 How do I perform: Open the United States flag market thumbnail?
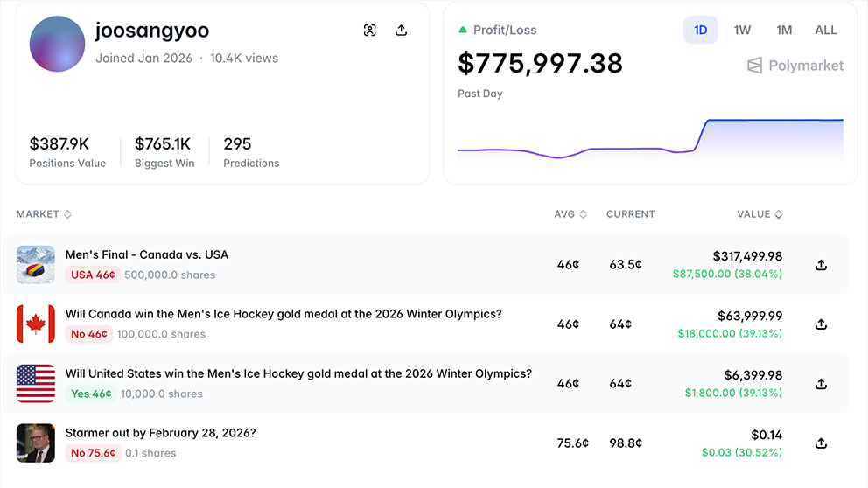coord(35,383)
